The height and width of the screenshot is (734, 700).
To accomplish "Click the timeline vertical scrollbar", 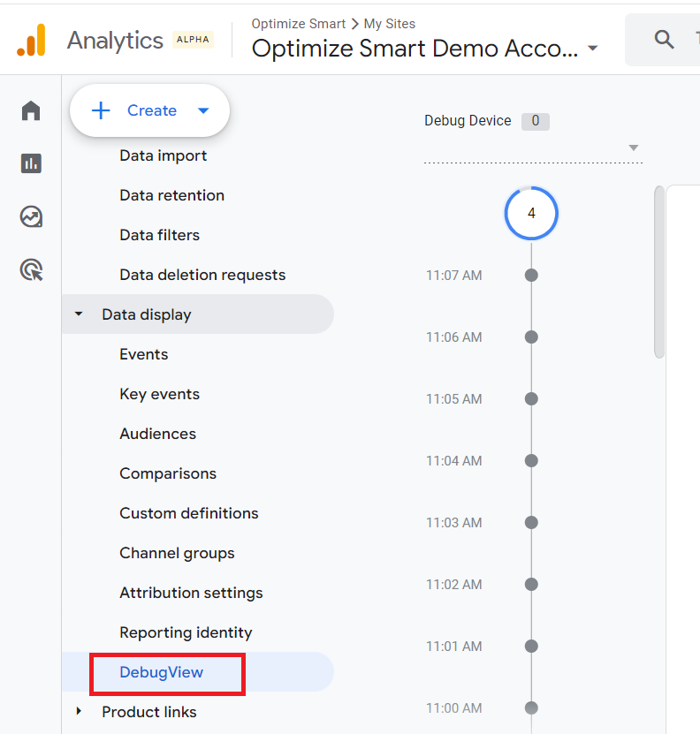I will pos(659,272).
